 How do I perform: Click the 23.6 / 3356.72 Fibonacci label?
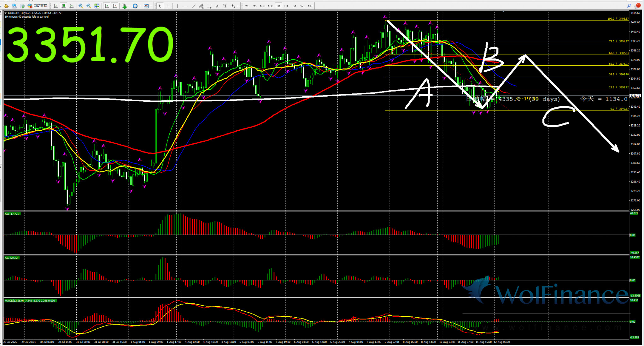tap(618, 87)
